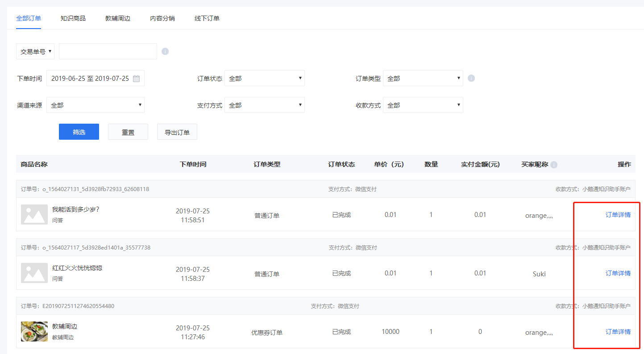Click order number E2019072511274620554480
644x354 pixels.
coord(78,306)
